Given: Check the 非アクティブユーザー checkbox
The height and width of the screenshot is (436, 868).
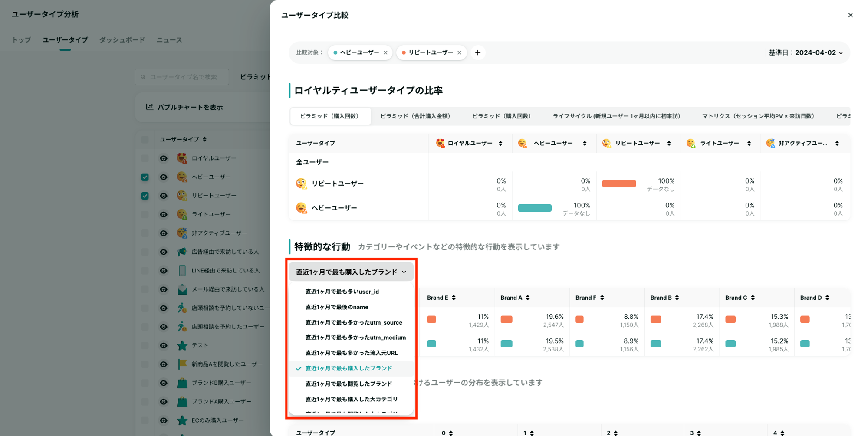Looking at the screenshot, I should click(145, 233).
